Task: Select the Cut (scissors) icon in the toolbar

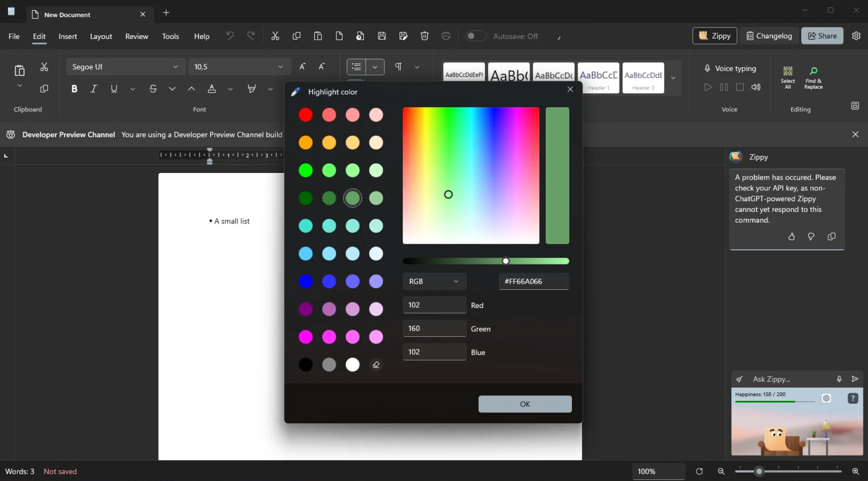Action: pyautogui.click(x=275, y=36)
